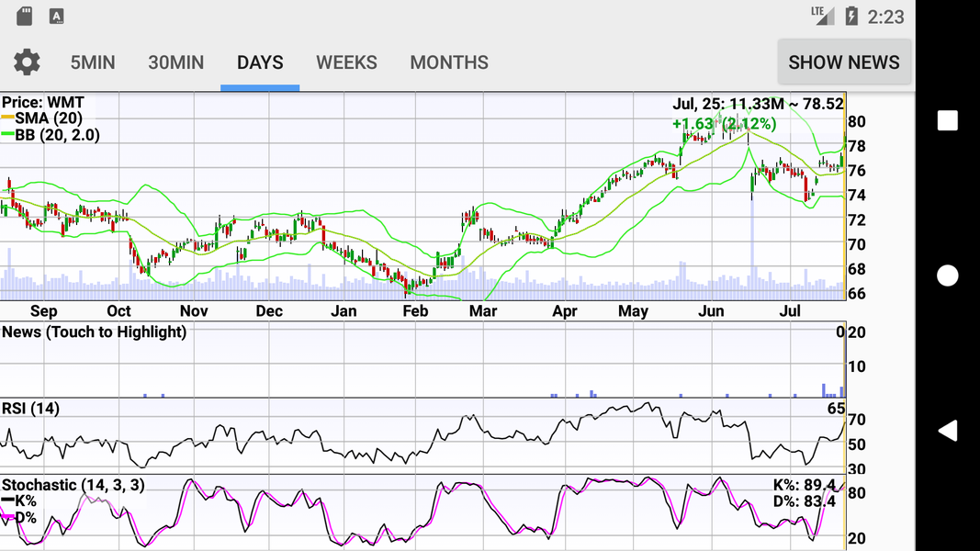This screenshot has height=551, width=980.
Task: Select the WEEKS timeframe tab
Action: click(346, 62)
